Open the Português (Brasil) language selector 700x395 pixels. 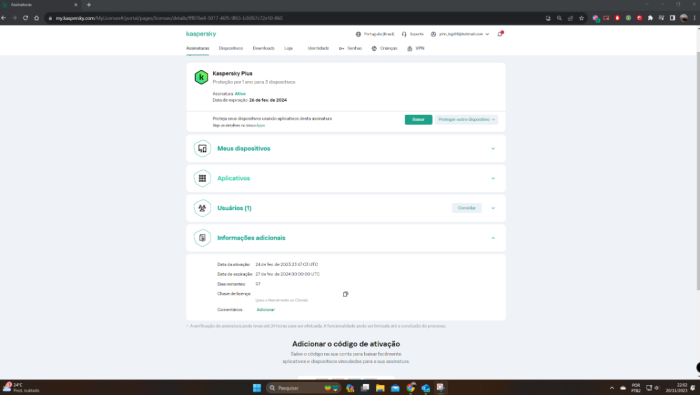375,34
